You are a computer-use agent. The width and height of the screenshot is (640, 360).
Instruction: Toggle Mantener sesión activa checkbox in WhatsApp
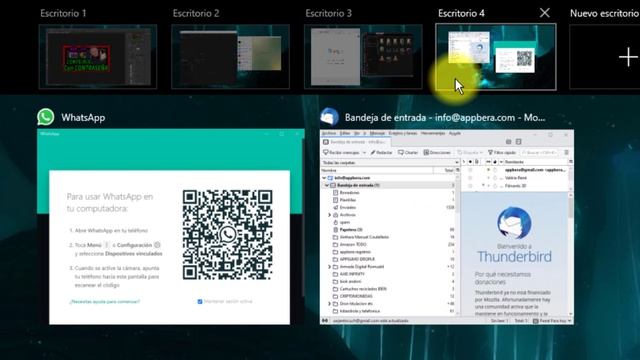pyautogui.click(x=200, y=302)
